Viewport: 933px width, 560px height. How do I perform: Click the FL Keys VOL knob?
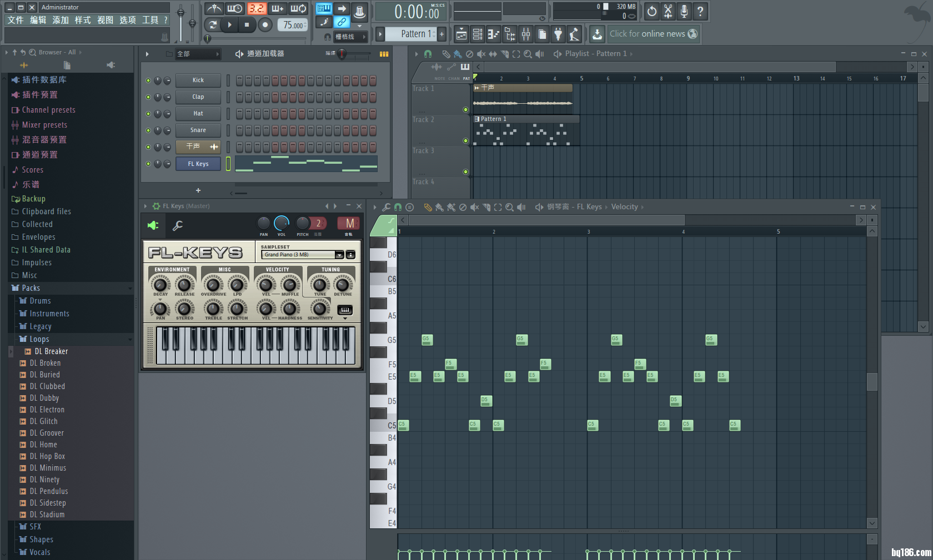[x=282, y=223]
